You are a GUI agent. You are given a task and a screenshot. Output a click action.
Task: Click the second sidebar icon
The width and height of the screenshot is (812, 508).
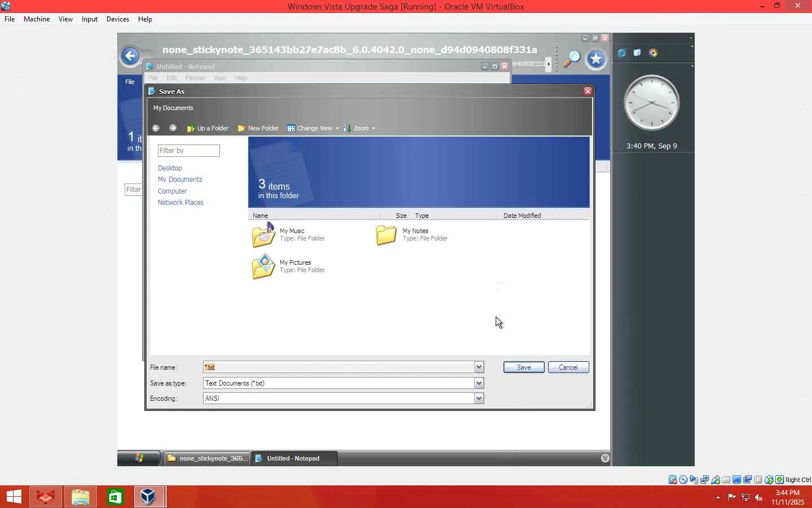click(x=637, y=53)
